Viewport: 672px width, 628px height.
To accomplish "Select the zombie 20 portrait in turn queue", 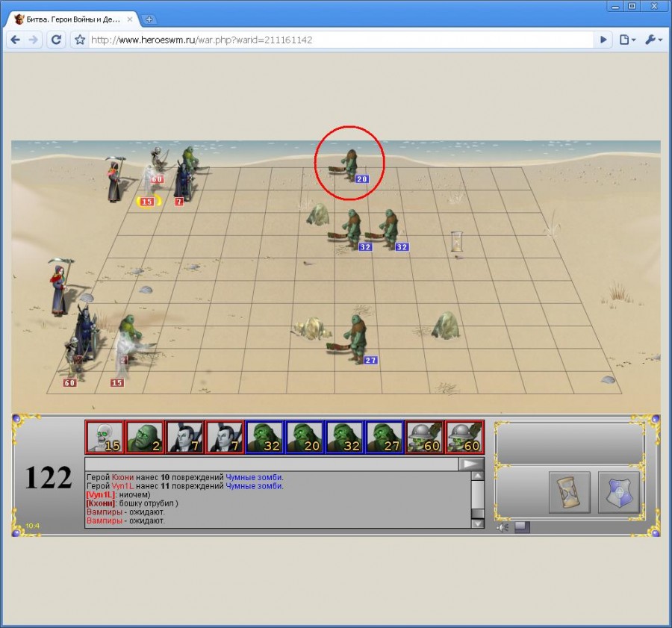I will point(305,437).
